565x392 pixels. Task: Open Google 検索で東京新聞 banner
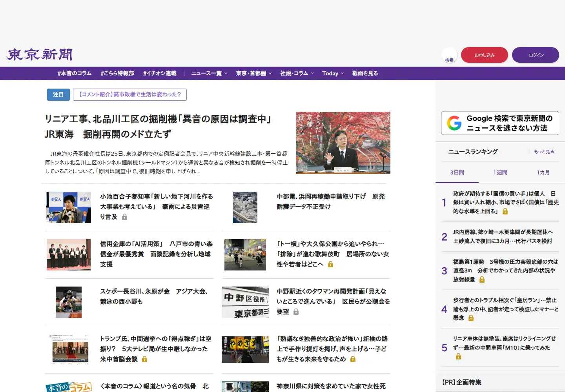pos(500,123)
